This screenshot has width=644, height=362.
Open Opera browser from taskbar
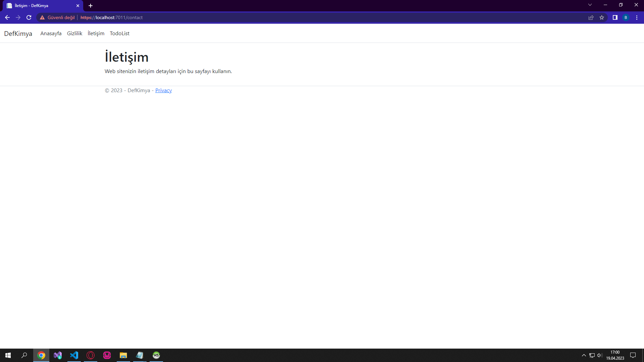(91, 355)
